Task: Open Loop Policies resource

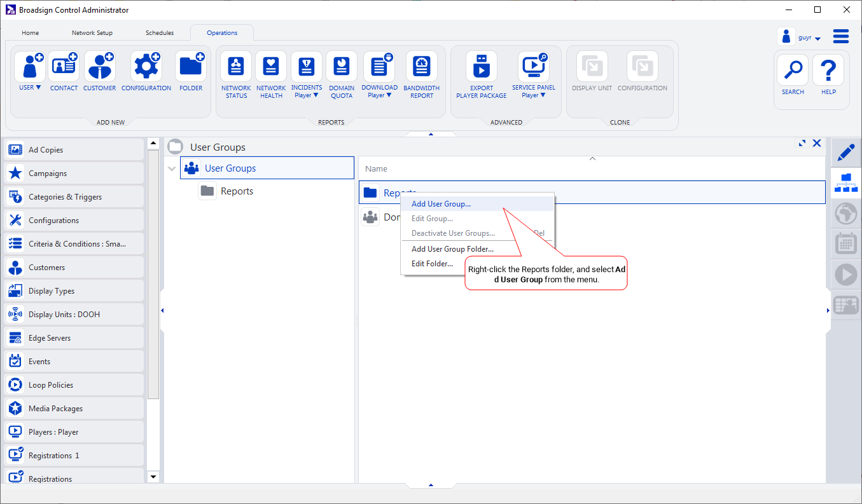Action: 74,385
